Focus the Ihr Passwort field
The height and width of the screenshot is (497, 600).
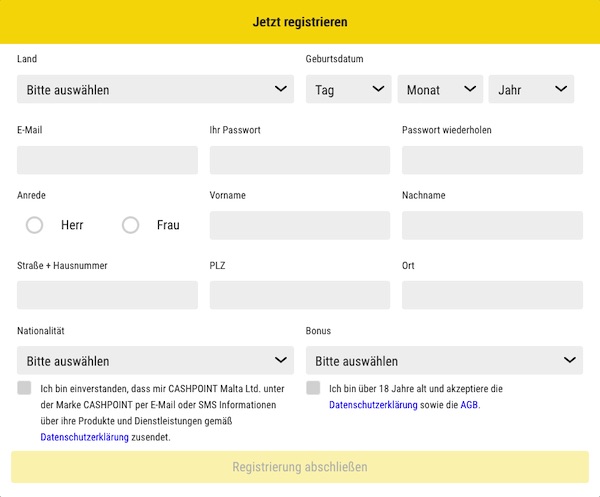point(300,160)
